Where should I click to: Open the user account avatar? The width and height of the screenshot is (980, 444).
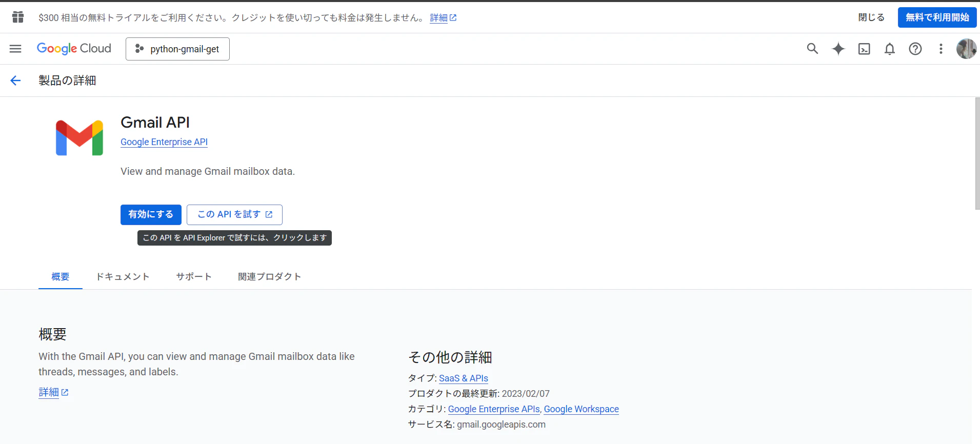(966, 49)
